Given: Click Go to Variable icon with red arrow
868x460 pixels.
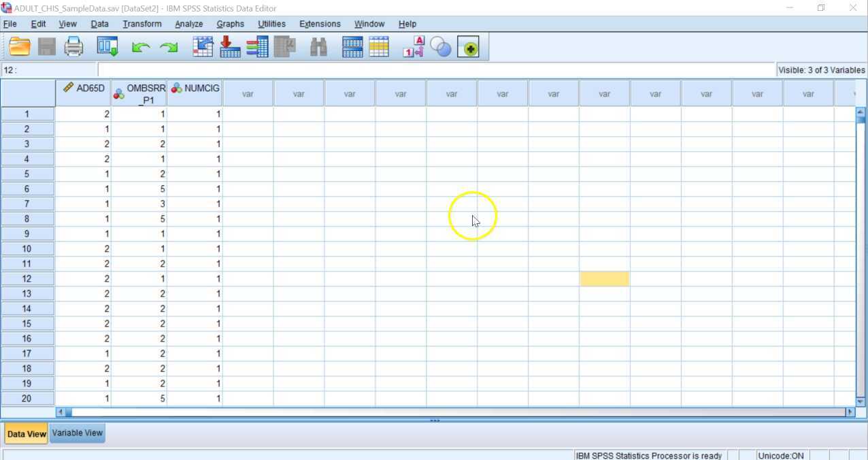Looking at the screenshot, I should click(230, 47).
